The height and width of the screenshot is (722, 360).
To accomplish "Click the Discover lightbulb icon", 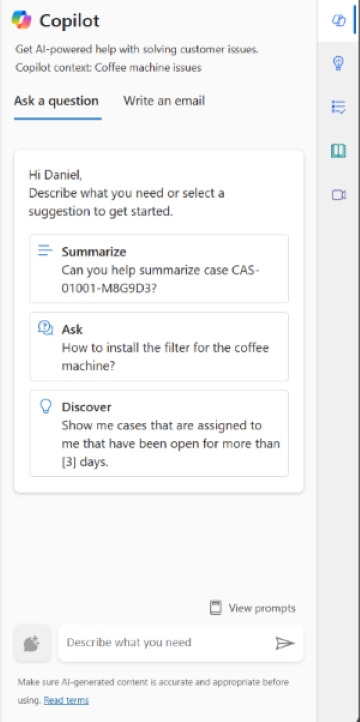I will [x=45, y=406].
